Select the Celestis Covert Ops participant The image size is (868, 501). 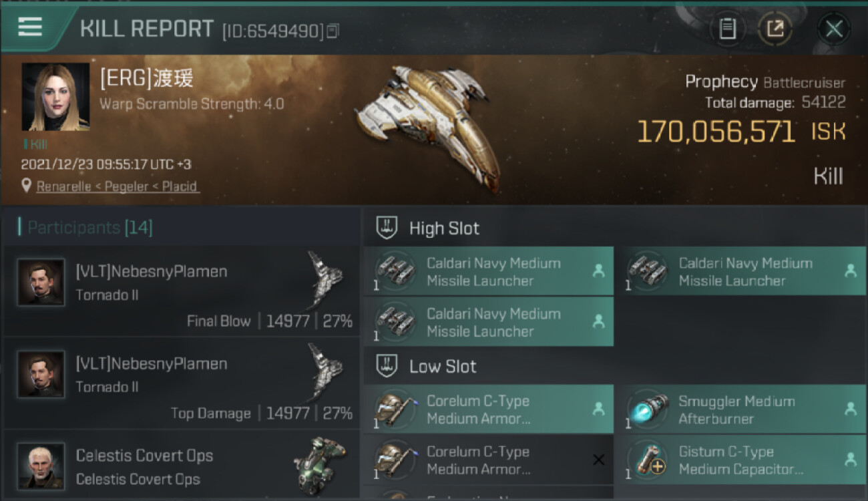pos(182,466)
